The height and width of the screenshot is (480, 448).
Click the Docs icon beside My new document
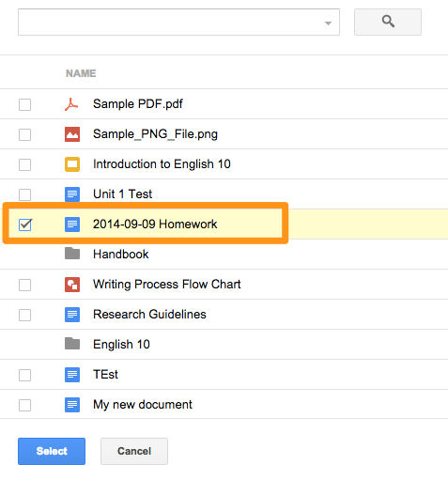(72, 405)
